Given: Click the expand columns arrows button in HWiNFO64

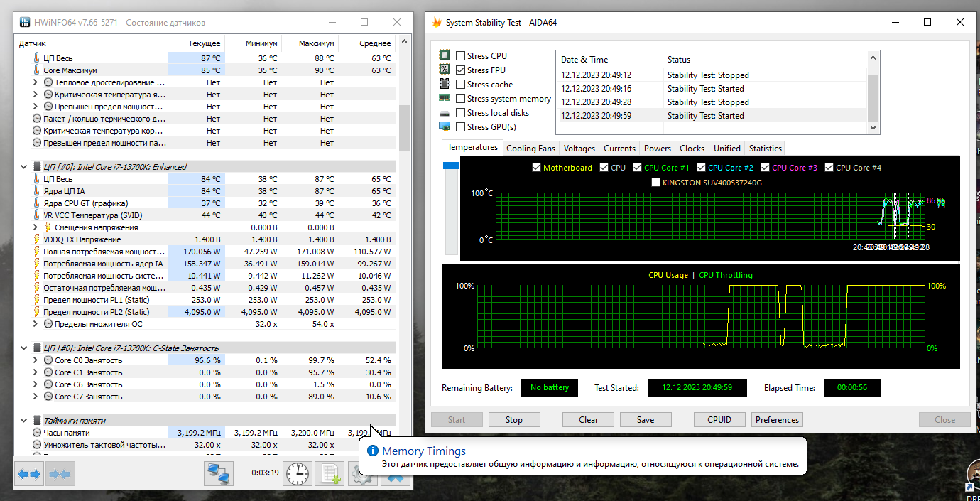Looking at the screenshot, I should (x=29, y=474).
